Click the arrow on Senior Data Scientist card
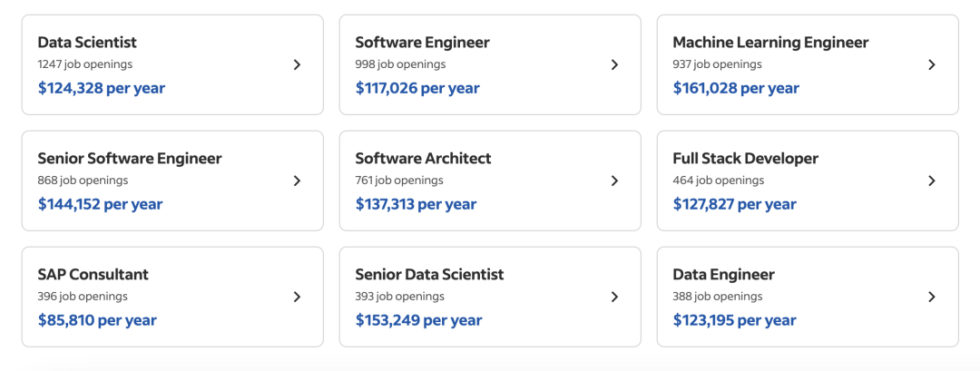The width and height of the screenshot is (980, 371). tap(614, 297)
